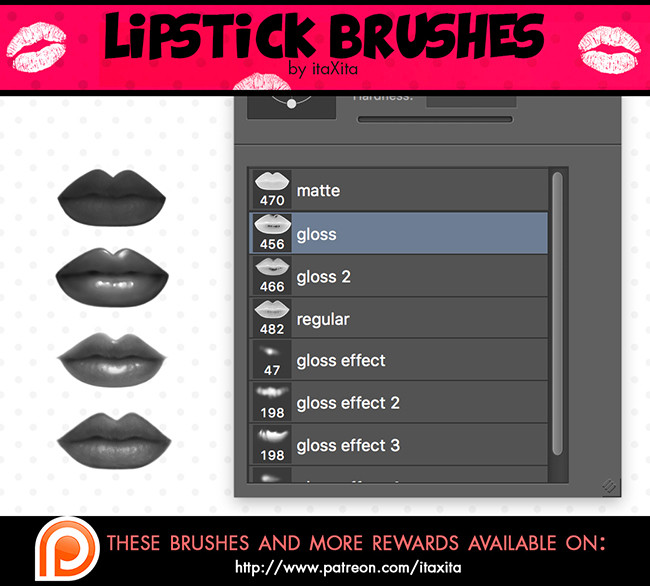Click the gloss 2 lips sample, third

(x=112, y=360)
